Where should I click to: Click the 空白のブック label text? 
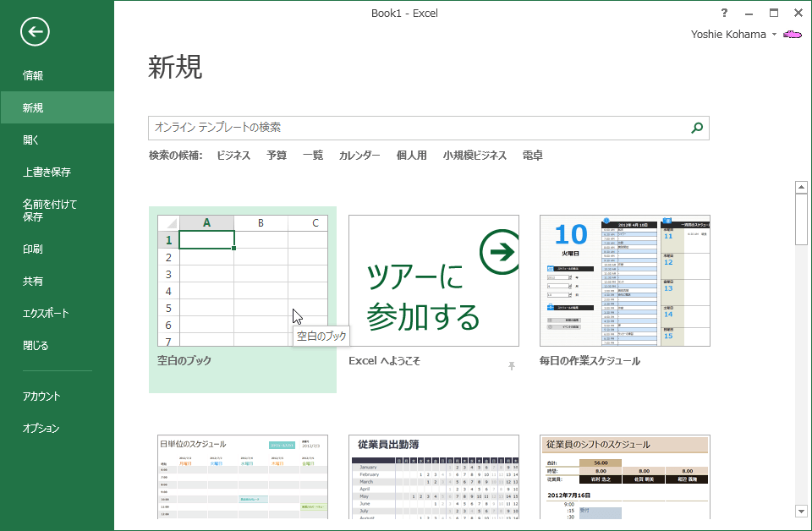pyautogui.click(x=184, y=361)
